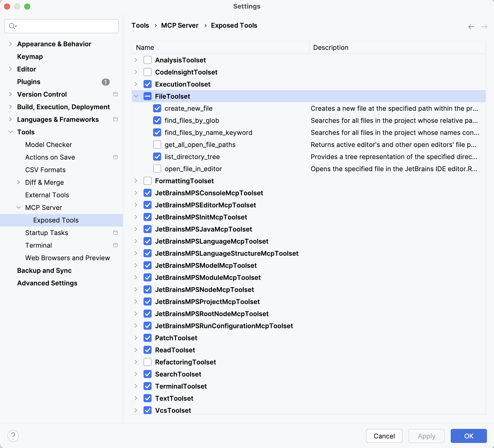Uncheck the PatchToolset checkbox
The image size is (494, 448).
point(148,338)
